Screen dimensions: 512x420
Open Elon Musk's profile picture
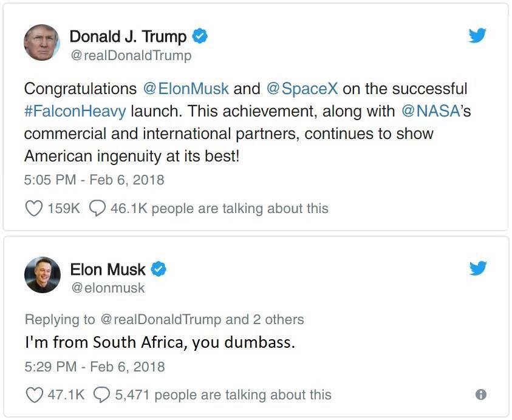43,275
